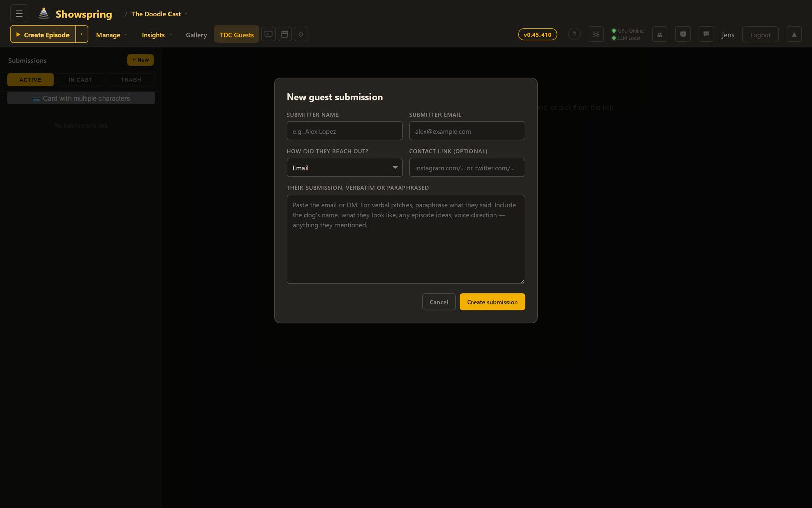Go to the Gallery page
Screen dimensions: 812x508
click(196, 35)
